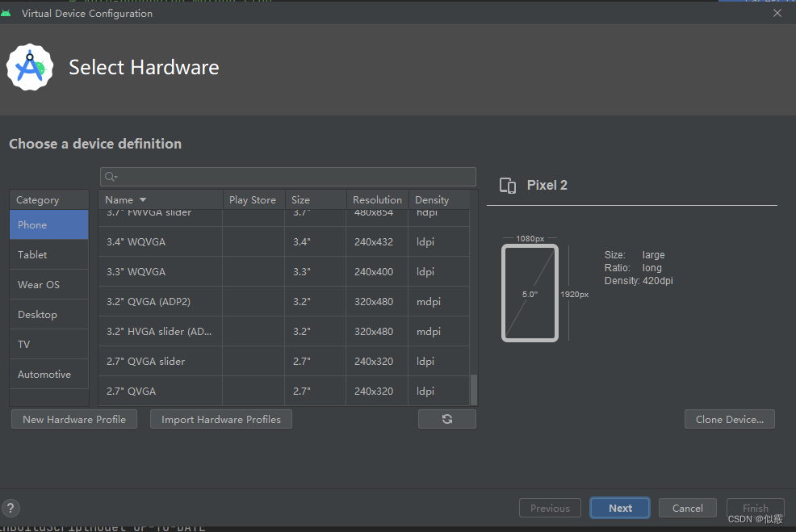Screen dimensions: 796x532
Task: Sort by the Play Store column header
Action: coord(253,200)
